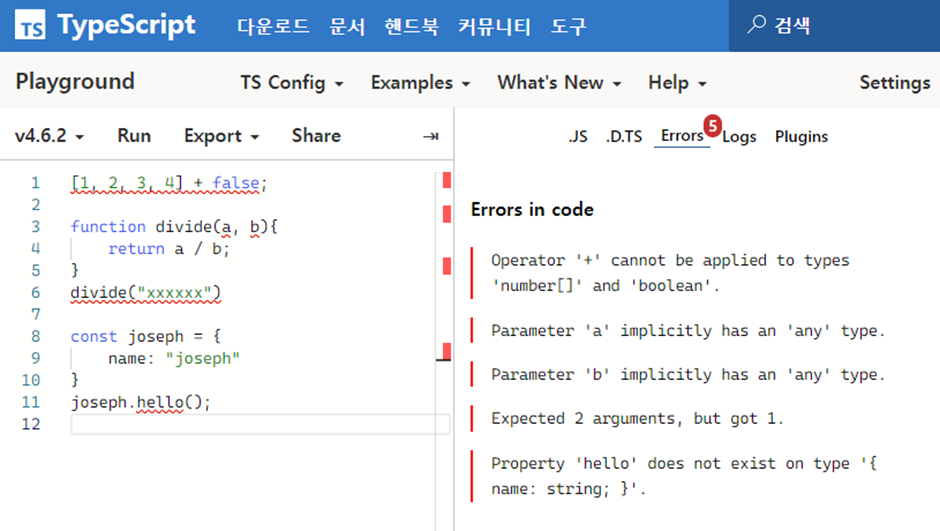Open the Export dropdown
This screenshot has height=531, width=940.
coord(221,136)
